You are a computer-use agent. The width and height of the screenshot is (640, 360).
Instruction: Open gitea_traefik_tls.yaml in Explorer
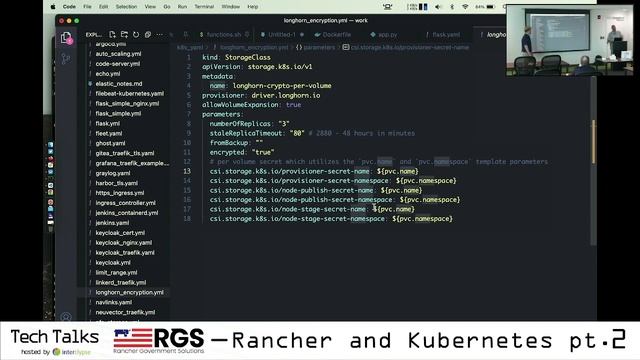click(124, 153)
